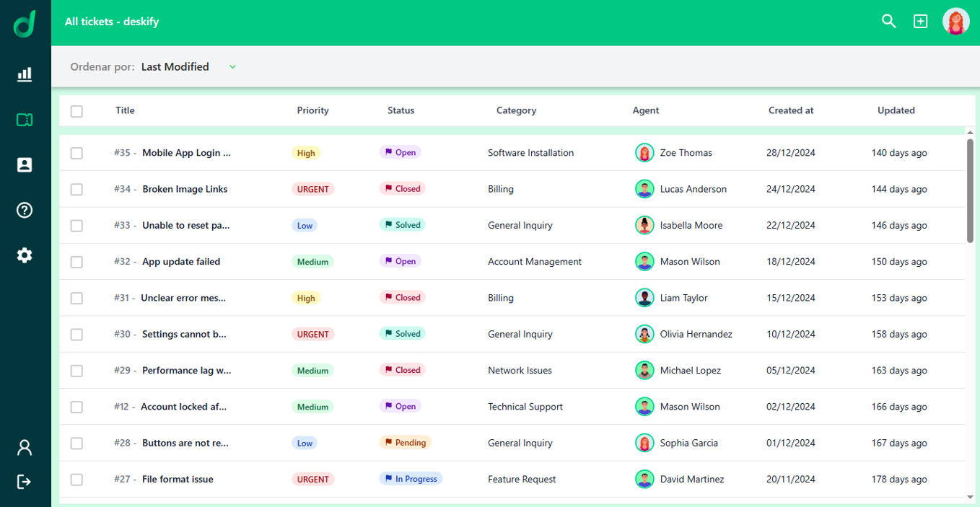This screenshot has width=980, height=507.
Task: Click the logout icon in sidebar
Action: pyautogui.click(x=25, y=481)
